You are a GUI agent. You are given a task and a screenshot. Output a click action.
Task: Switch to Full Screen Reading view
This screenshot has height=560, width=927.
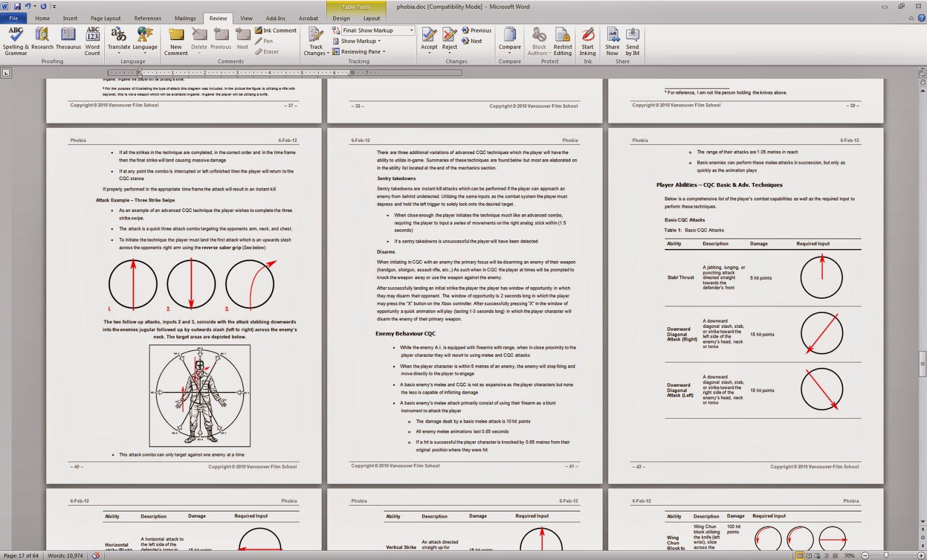[x=809, y=556]
